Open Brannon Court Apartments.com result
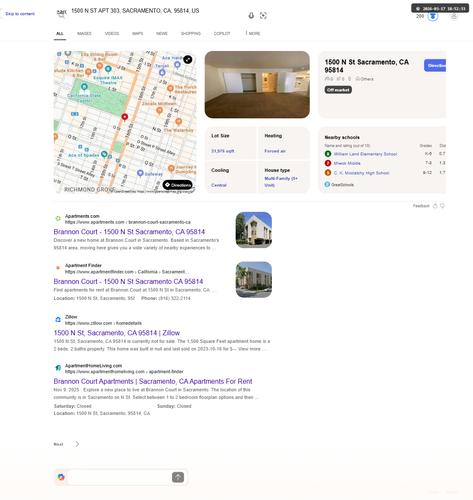The image size is (473, 500). (x=129, y=232)
